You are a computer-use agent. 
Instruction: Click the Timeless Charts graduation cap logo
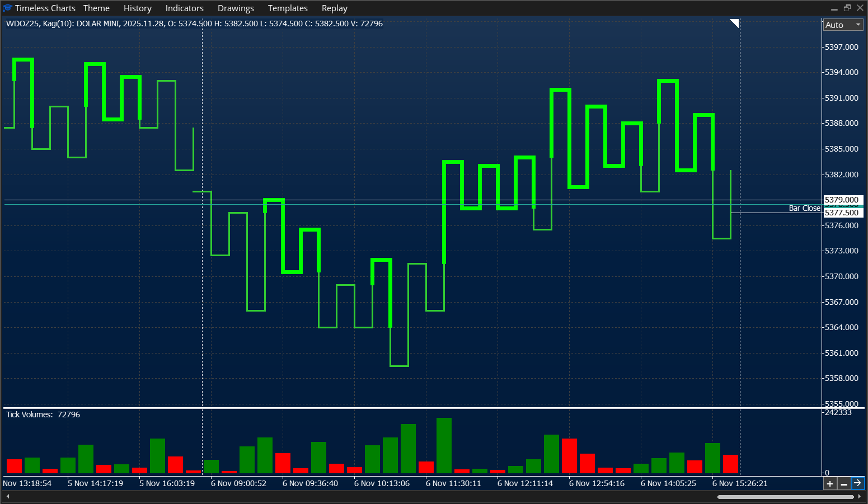(8, 8)
